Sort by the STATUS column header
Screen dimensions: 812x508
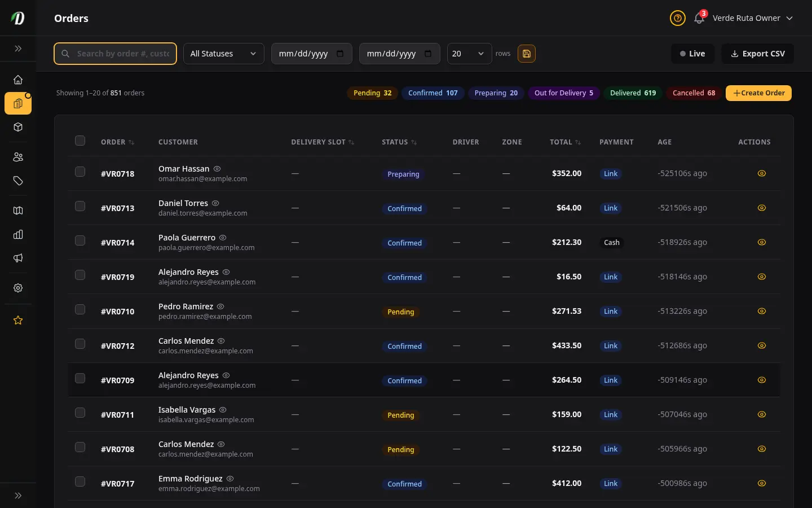click(399, 142)
